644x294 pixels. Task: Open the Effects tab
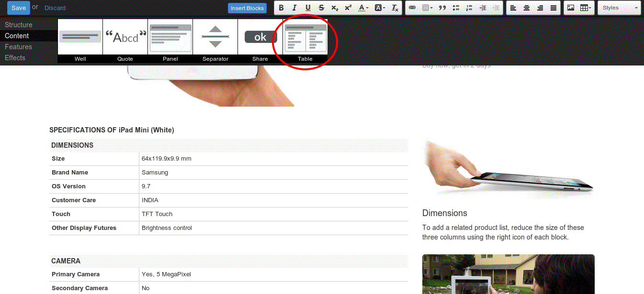tap(15, 58)
